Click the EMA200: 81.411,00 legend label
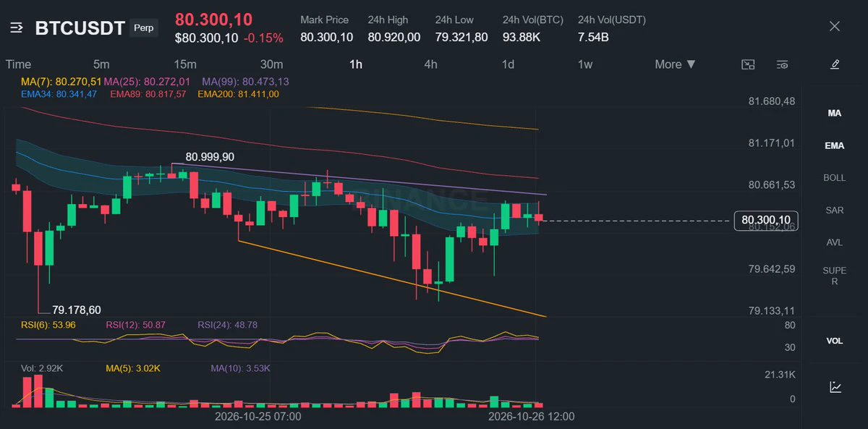The height and width of the screenshot is (429, 868). click(238, 94)
